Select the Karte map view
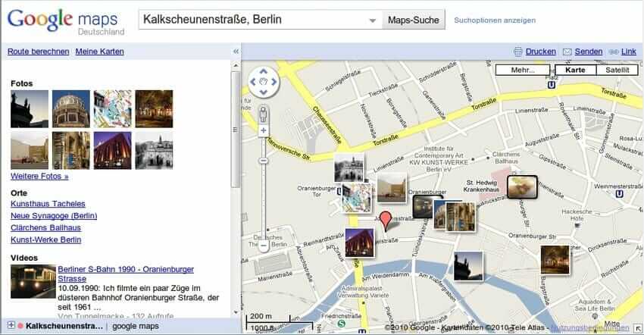The image size is (644, 335). pos(575,70)
